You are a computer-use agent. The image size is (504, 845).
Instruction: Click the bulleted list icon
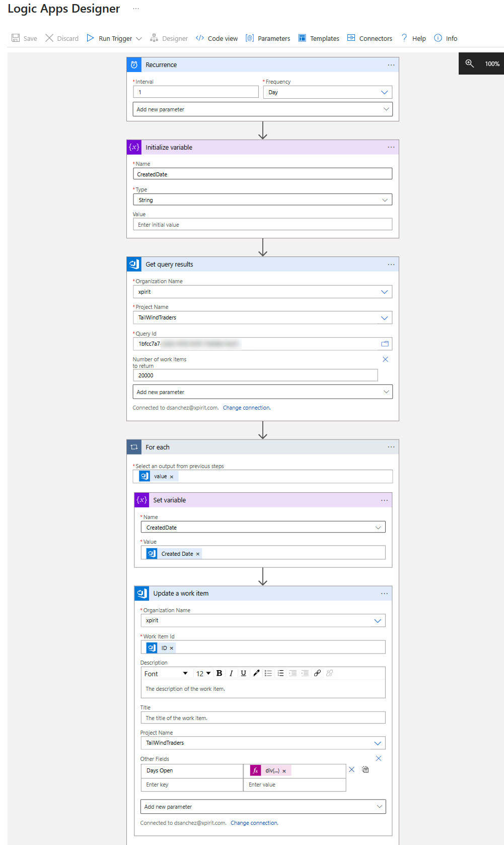[x=268, y=673]
